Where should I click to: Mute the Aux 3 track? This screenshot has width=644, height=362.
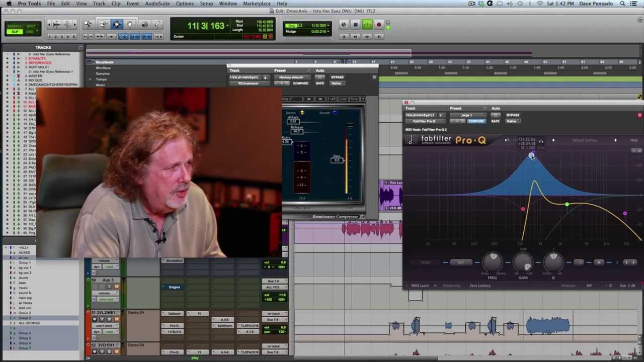click(116, 287)
